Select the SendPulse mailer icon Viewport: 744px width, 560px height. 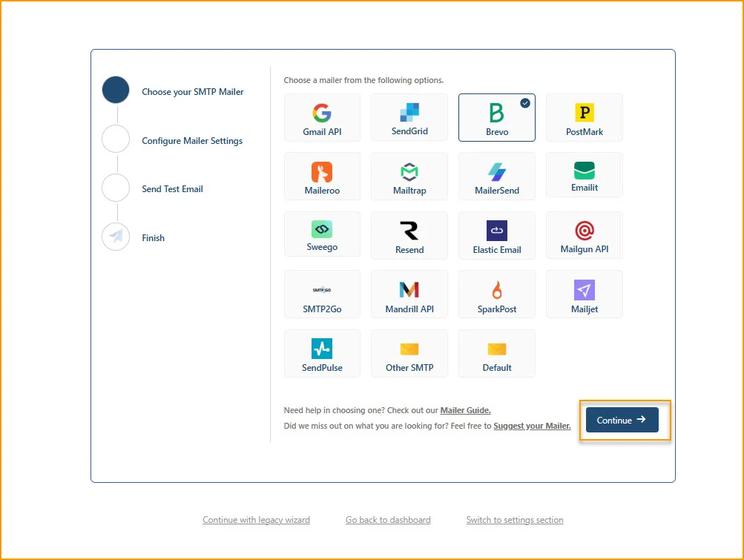click(322, 349)
